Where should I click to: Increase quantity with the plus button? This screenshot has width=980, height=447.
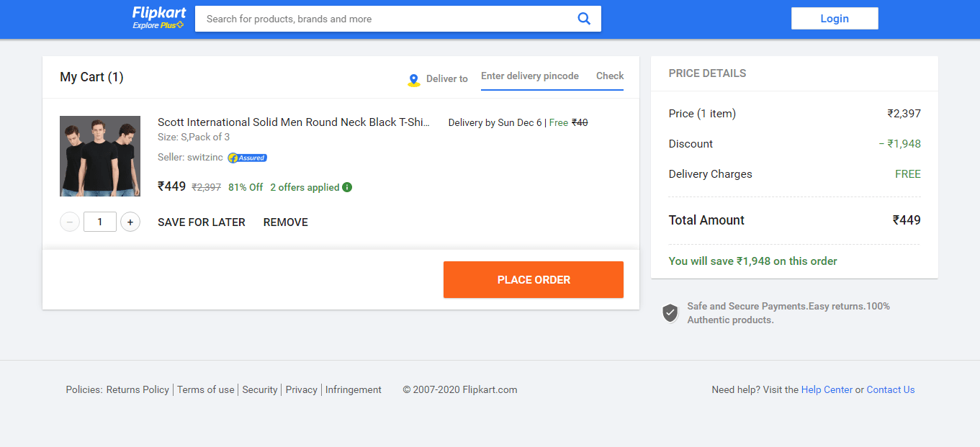(x=130, y=222)
